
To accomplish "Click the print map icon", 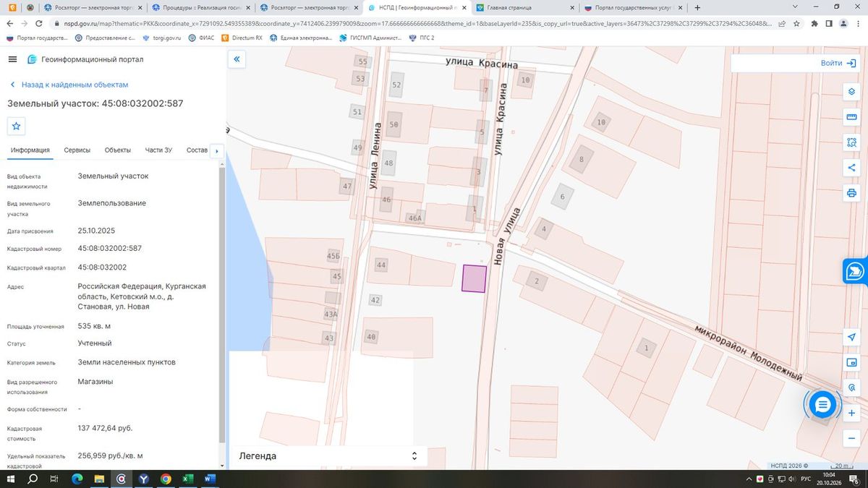I will pyautogui.click(x=851, y=193).
